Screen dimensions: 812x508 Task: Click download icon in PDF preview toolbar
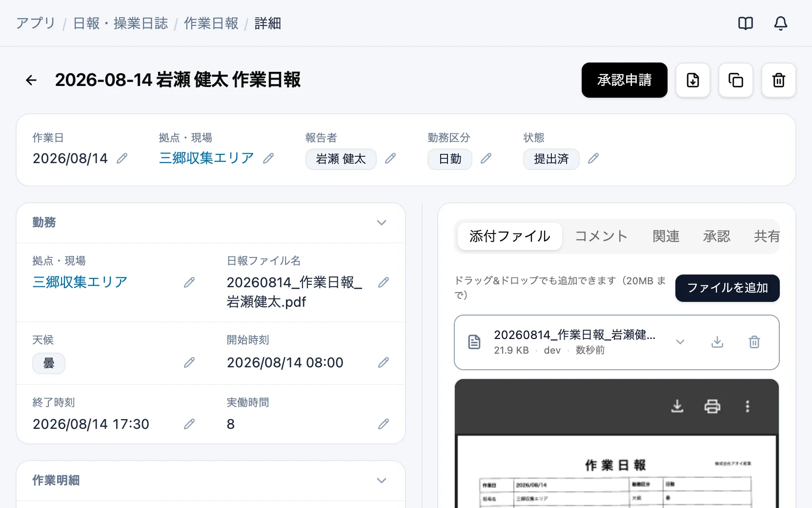click(677, 406)
